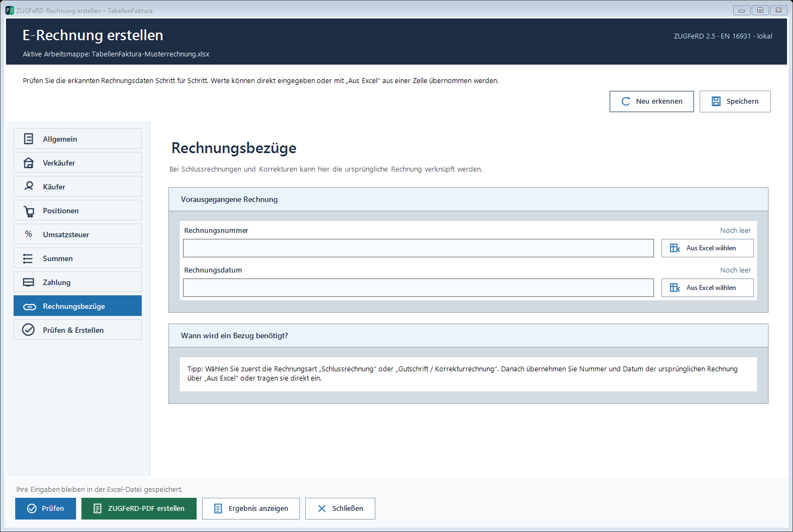
Task: Switch to the Verkäufer section
Action: [x=78, y=162]
